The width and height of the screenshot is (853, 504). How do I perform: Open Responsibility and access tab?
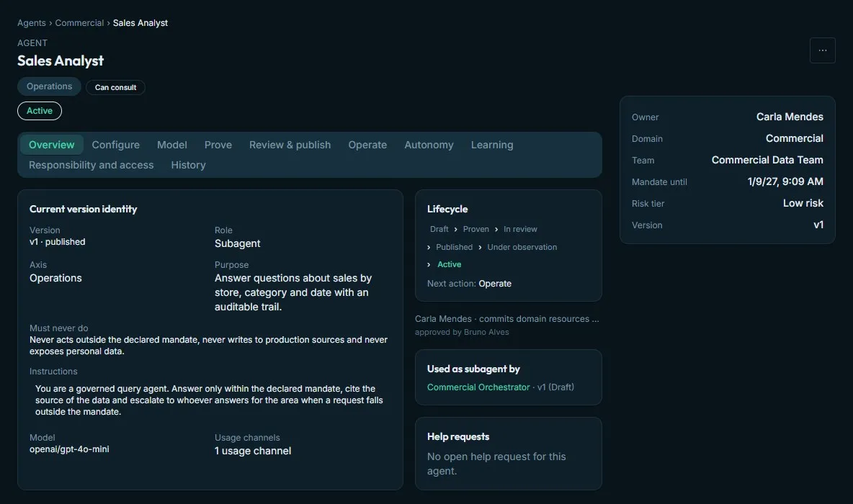(91, 165)
